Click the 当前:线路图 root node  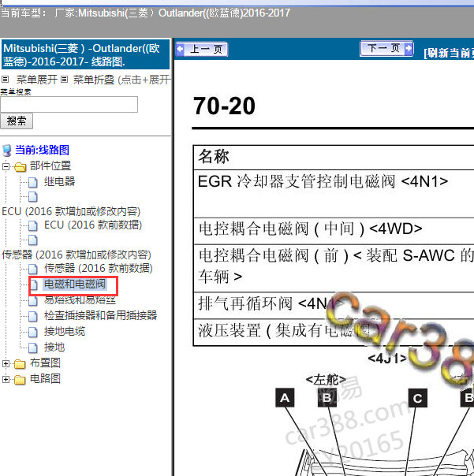[x=43, y=150]
